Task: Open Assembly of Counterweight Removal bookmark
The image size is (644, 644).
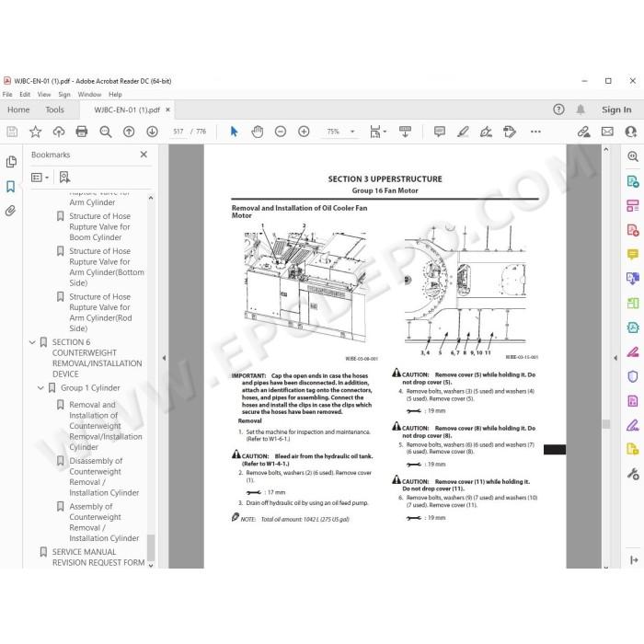Action: 104,523
